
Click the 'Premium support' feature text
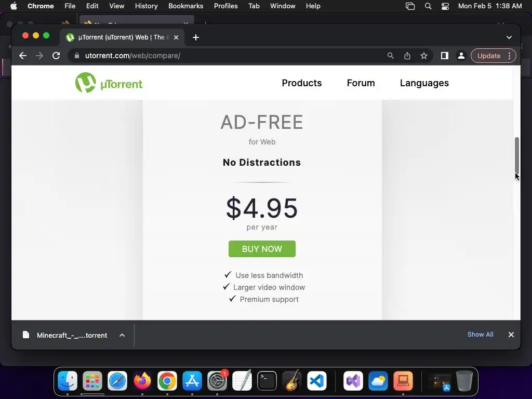(x=269, y=299)
